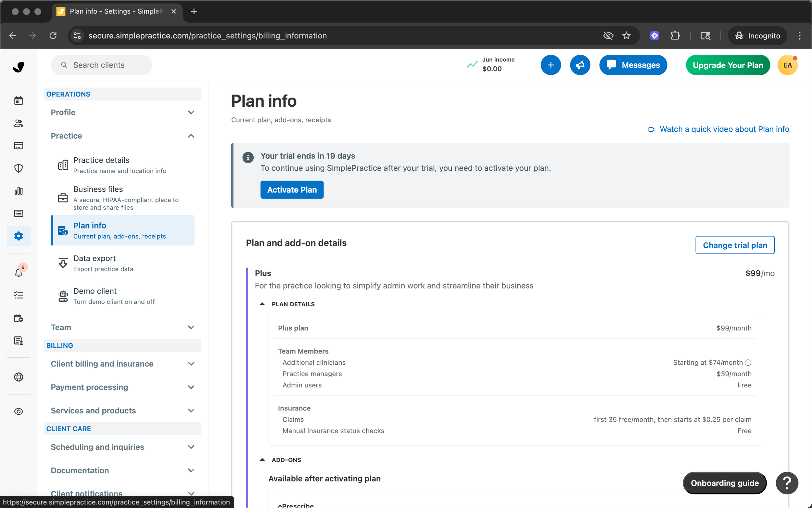
Task: Open the globe website icon in sidebar
Action: pyautogui.click(x=19, y=377)
